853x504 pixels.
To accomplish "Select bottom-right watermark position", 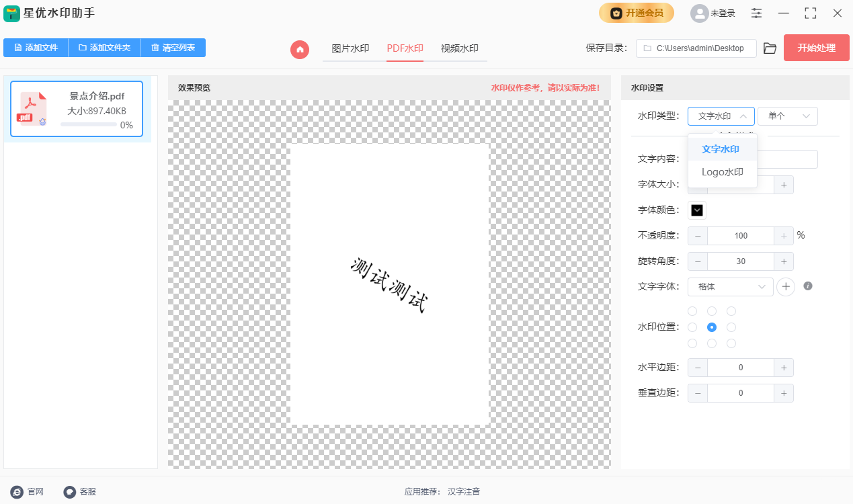I will point(731,343).
